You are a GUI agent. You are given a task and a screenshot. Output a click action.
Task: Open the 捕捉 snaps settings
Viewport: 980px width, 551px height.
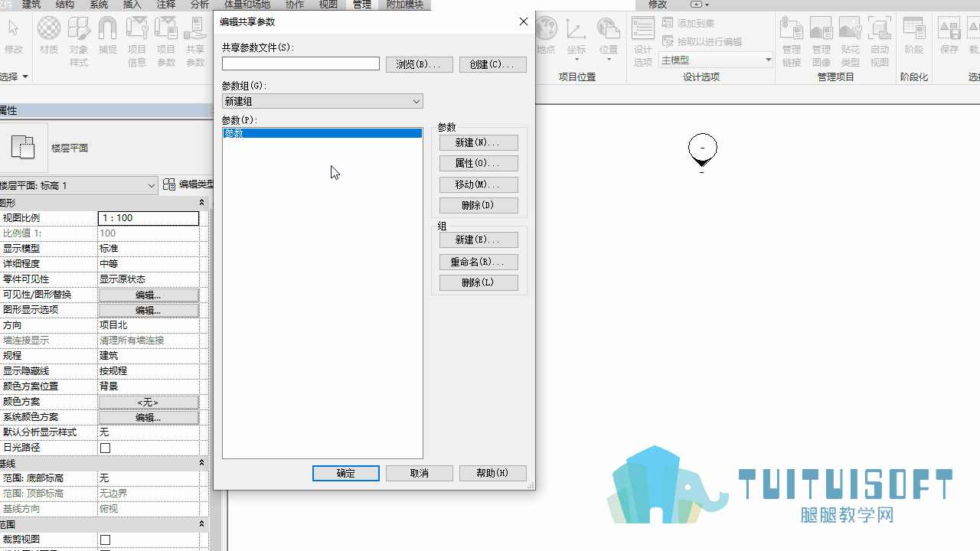[108, 37]
